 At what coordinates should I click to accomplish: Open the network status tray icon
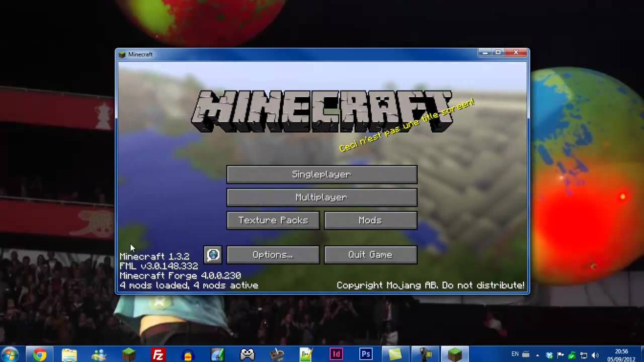tap(584, 355)
